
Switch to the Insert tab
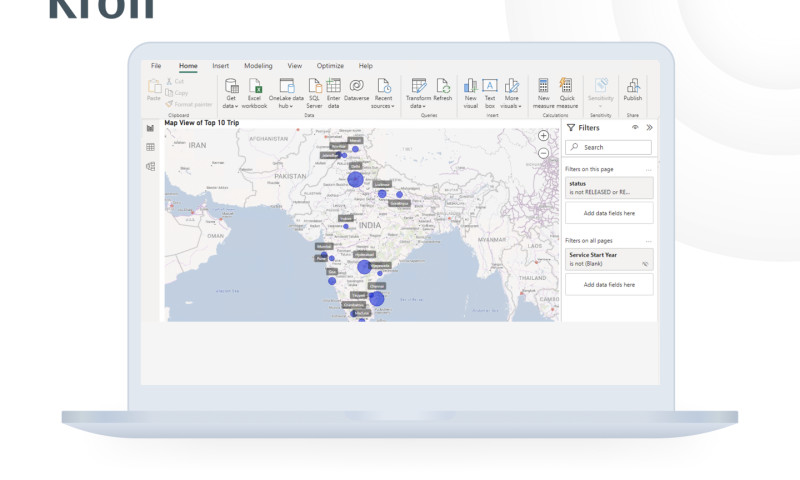(x=220, y=66)
